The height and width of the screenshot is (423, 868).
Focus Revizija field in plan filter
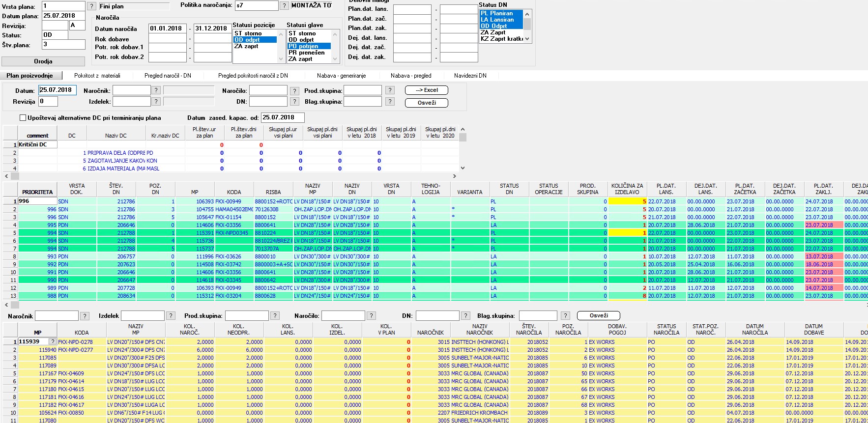(48, 101)
